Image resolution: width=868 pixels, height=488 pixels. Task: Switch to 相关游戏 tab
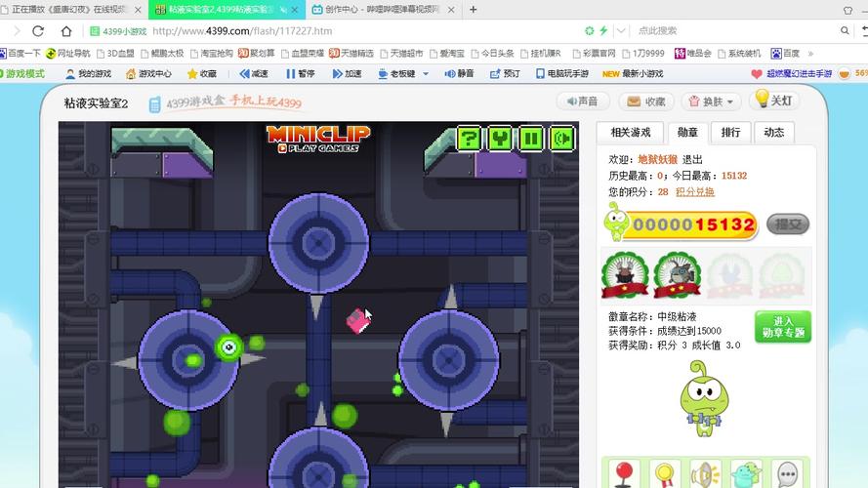(631, 132)
